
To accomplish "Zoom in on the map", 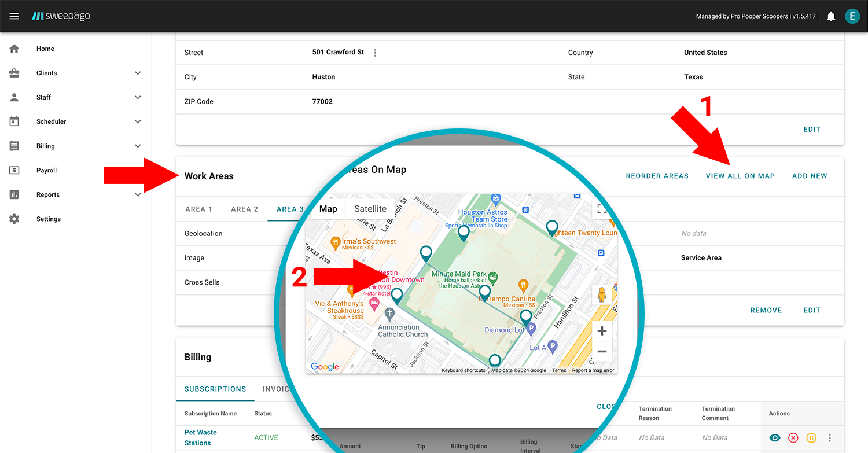I will pyautogui.click(x=602, y=331).
